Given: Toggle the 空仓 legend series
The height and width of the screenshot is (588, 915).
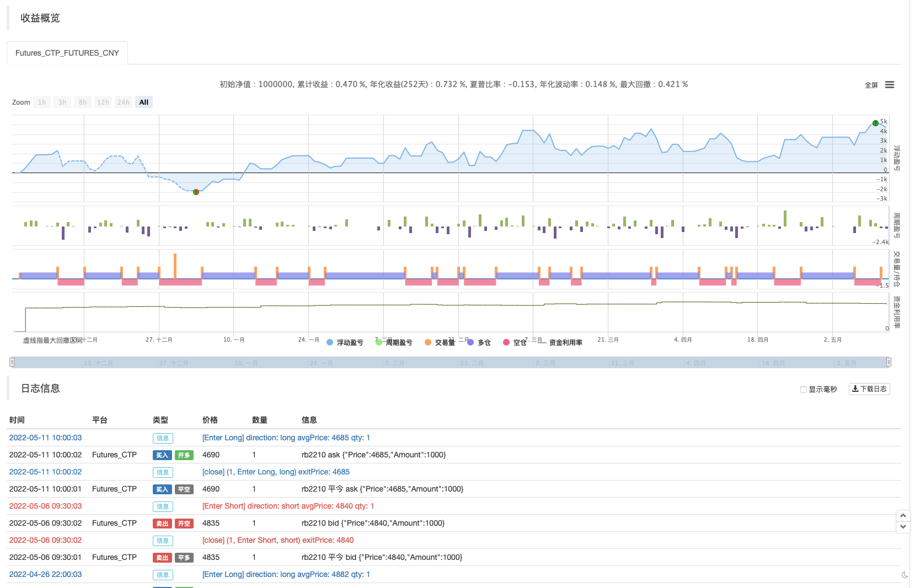Looking at the screenshot, I should click(515, 343).
